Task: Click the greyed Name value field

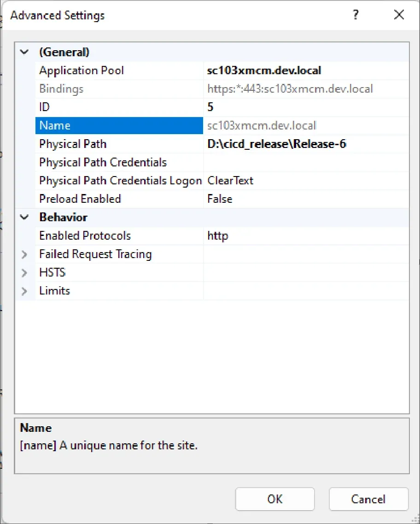Action: click(306, 126)
